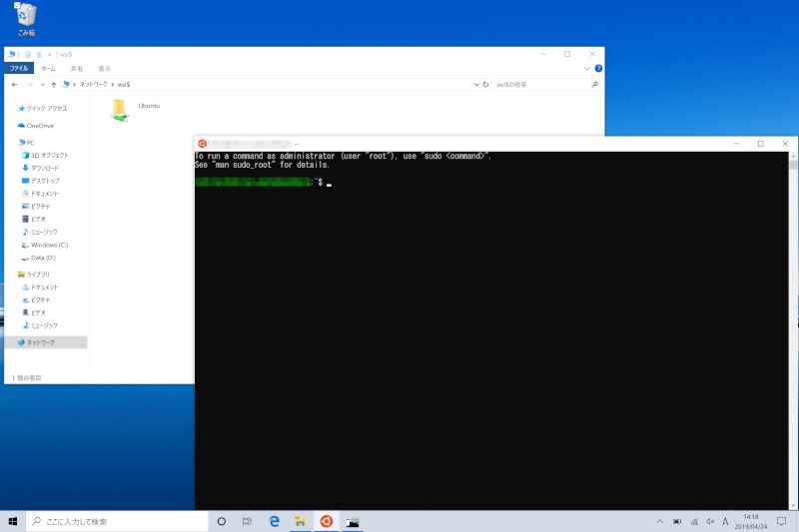The height and width of the screenshot is (532, 799).
Task: Click the Explorer help question mark icon
Action: tap(598, 68)
